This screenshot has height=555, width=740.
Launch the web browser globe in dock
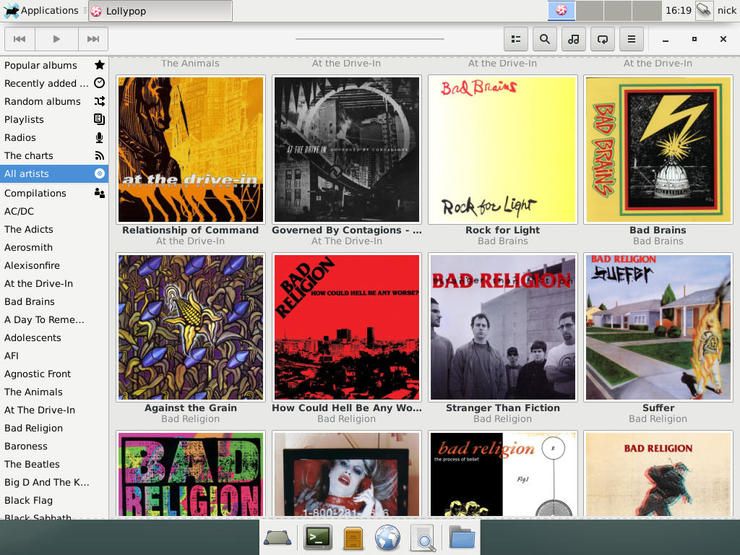pos(387,538)
